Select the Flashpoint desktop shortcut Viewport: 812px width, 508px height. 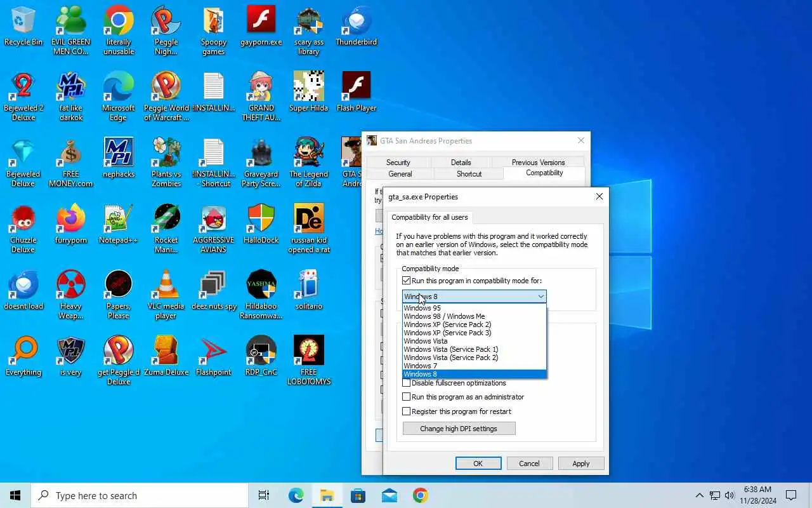(214, 356)
